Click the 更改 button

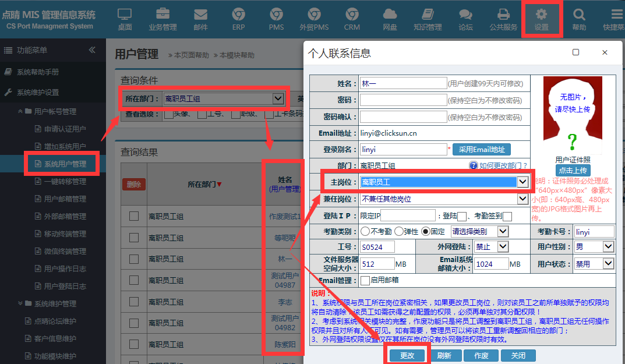[x=407, y=355]
